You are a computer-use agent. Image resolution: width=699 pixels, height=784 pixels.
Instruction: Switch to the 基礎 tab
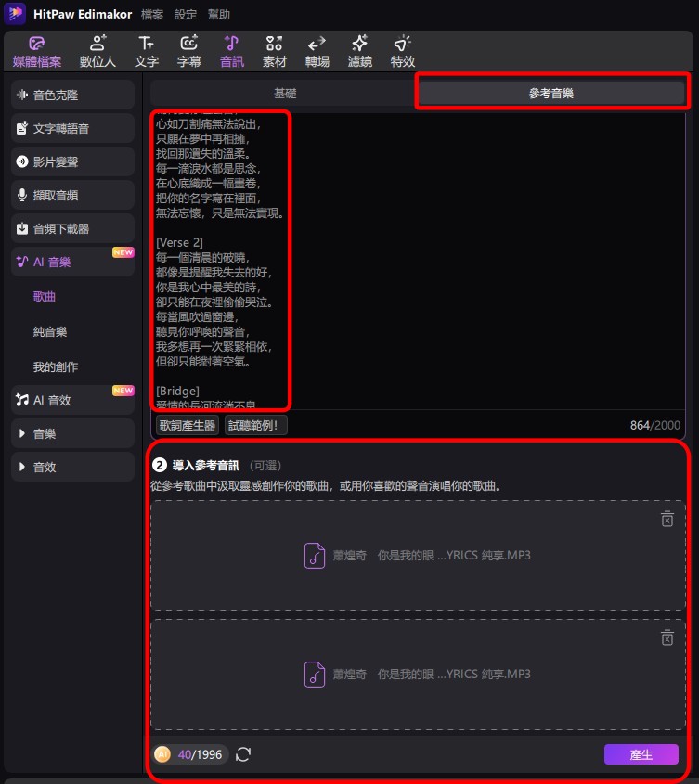click(x=285, y=94)
